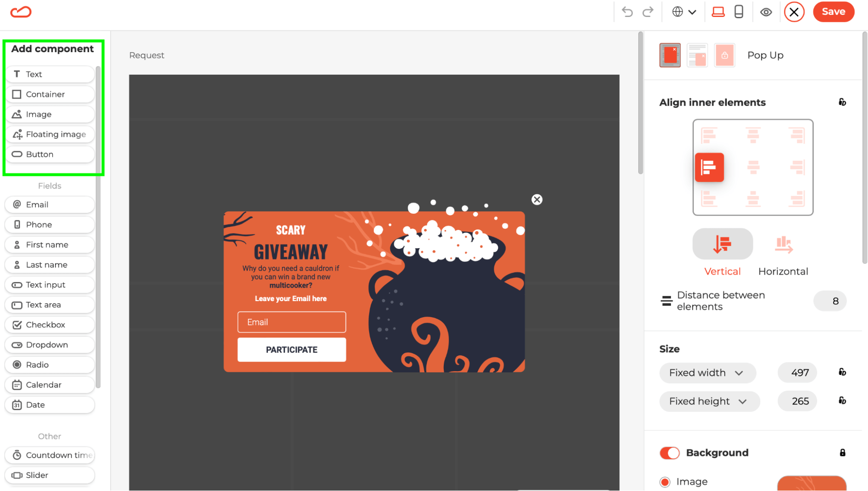The image size is (868, 491).
Task: Select the GIVEAWAY heading text
Action: [x=290, y=252]
